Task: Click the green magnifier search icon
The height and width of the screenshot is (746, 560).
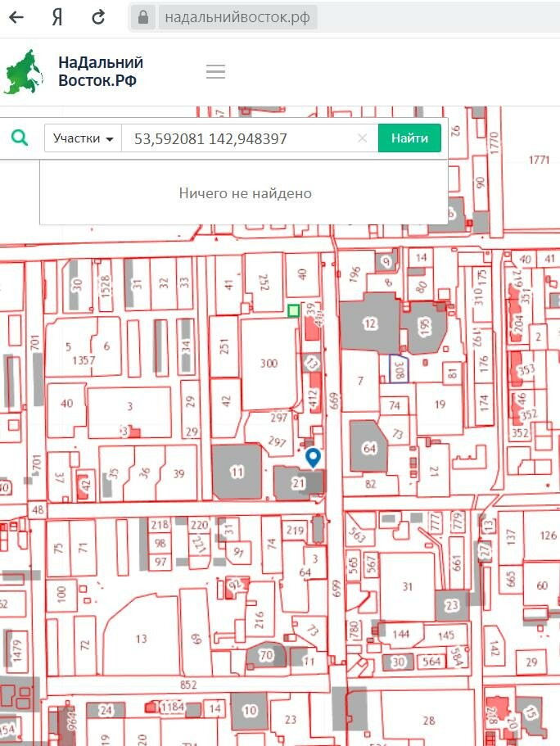Action: [x=20, y=138]
